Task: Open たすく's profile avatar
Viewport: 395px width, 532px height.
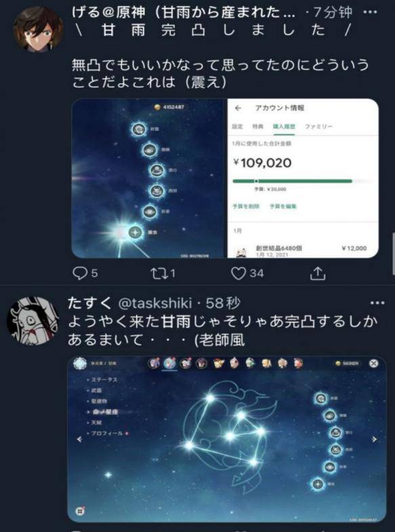Action: (x=33, y=321)
